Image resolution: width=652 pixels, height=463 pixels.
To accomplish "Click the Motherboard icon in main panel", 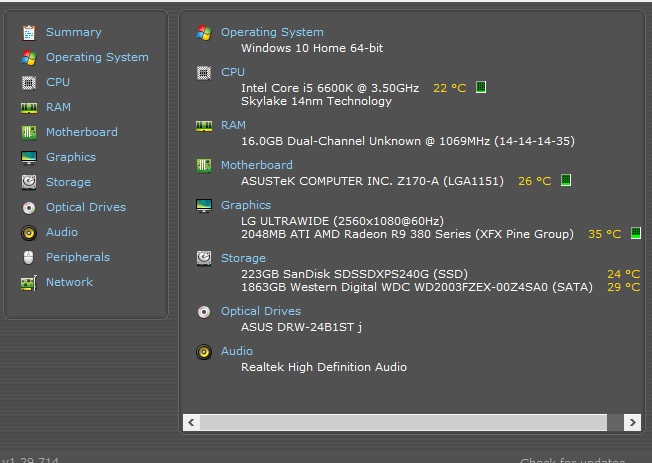I will 204,166.
